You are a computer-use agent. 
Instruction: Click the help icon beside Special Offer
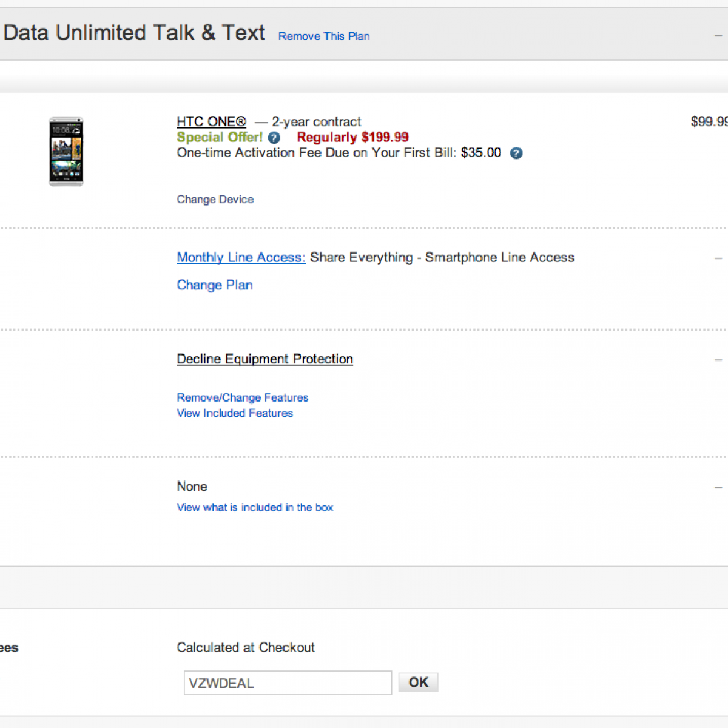coord(274,138)
